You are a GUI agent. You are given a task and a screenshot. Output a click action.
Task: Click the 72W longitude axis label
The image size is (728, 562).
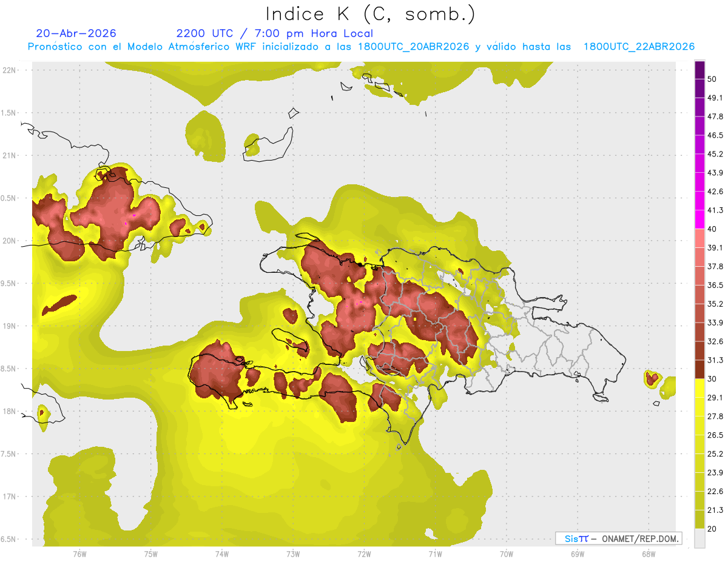(x=364, y=554)
